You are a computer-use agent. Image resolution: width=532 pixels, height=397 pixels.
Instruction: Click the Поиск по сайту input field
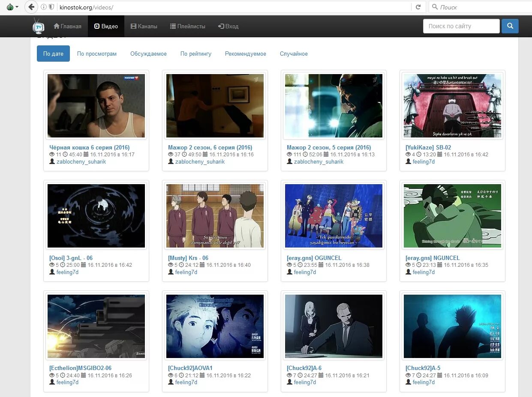click(461, 26)
